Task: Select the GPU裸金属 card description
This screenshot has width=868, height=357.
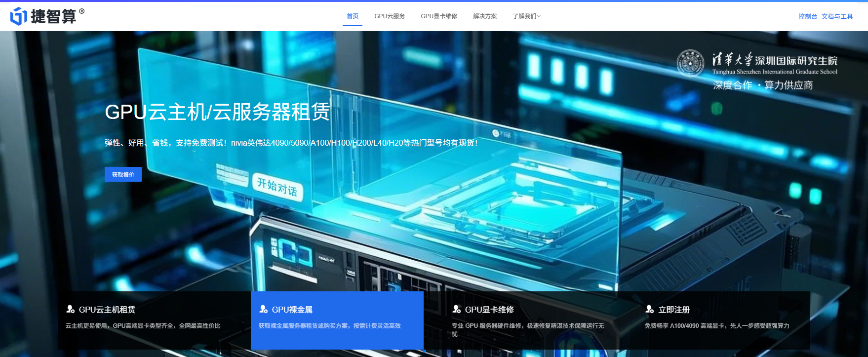Action: pyautogui.click(x=329, y=326)
